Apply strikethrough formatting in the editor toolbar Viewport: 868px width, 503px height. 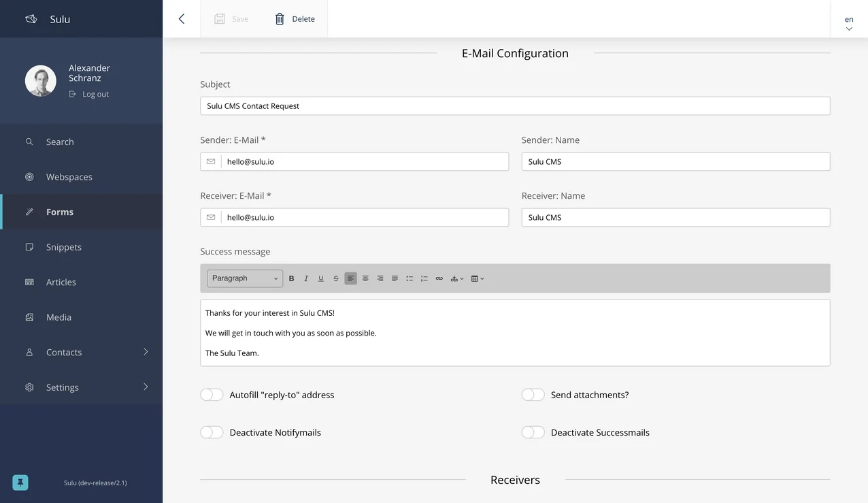(x=335, y=278)
